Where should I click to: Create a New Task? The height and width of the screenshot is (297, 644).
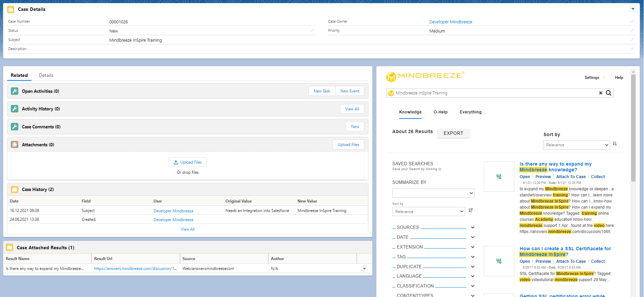tap(322, 91)
